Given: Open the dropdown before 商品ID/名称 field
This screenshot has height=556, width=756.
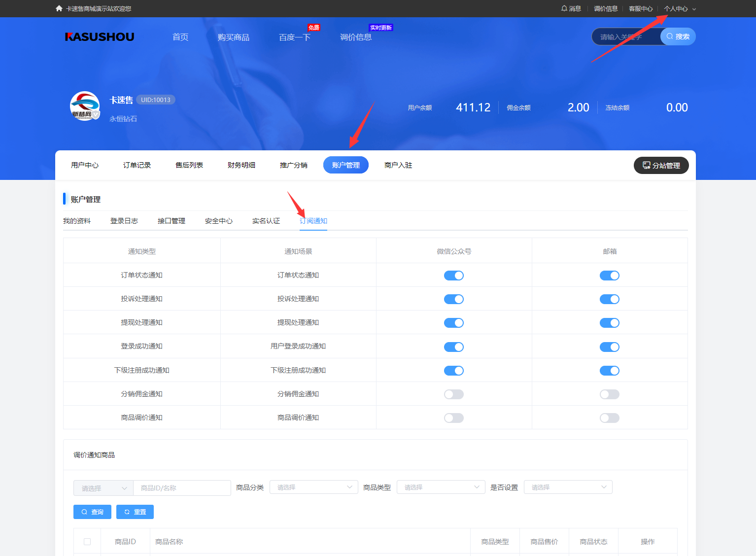Looking at the screenshot, I should (x=103, y=488).
